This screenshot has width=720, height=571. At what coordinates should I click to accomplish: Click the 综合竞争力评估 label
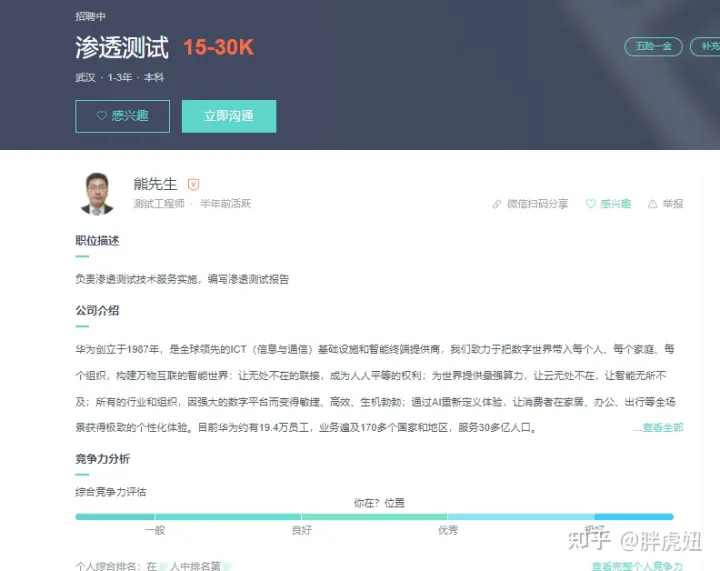111,492
